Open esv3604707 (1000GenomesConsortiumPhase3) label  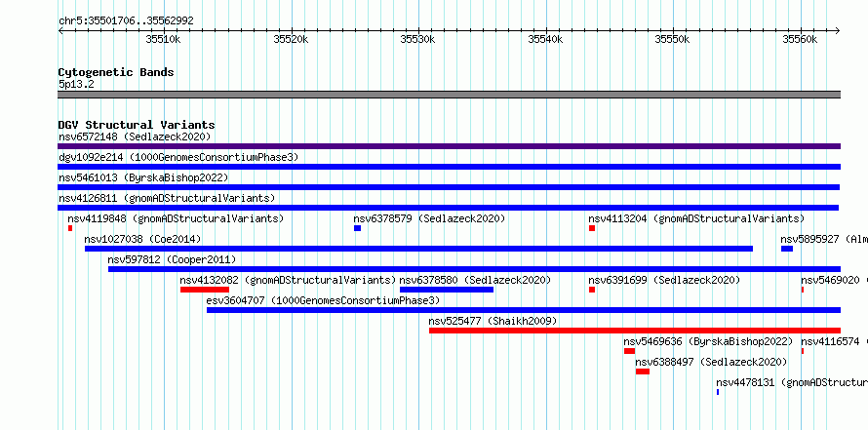tap(323, 300)
